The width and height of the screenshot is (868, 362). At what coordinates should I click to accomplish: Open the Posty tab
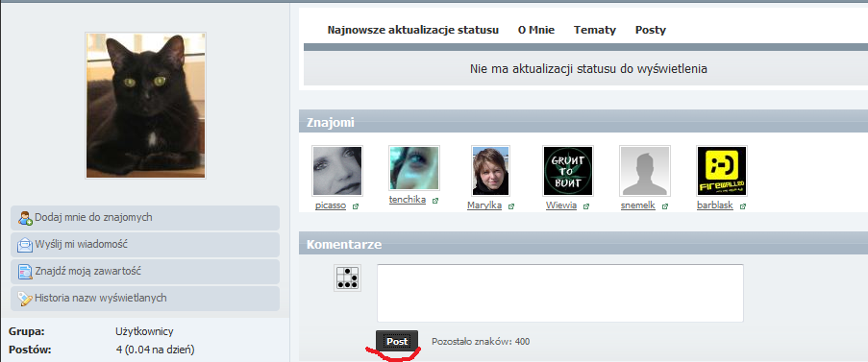coord(651,30)
